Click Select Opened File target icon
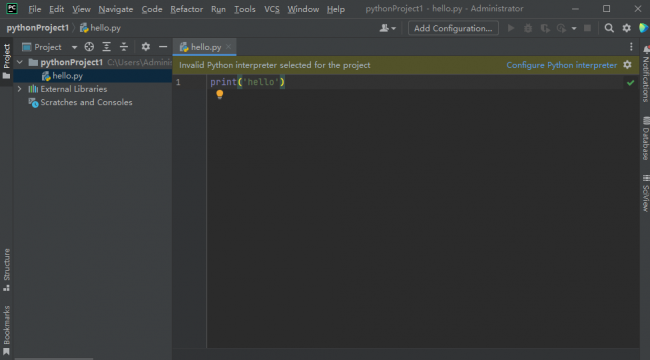This screenshot has height=360, width=650. coord(89,47)
